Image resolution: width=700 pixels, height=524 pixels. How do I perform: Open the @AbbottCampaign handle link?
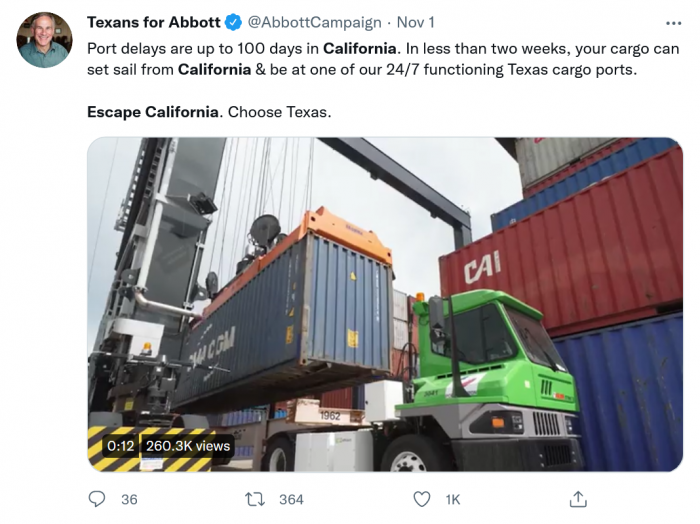click(x=313, y=22)
